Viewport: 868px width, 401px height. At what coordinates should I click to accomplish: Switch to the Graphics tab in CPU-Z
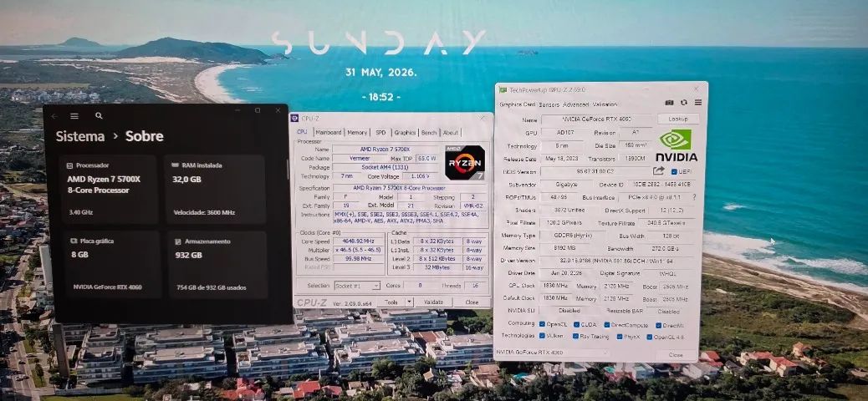tap(405, 132)
